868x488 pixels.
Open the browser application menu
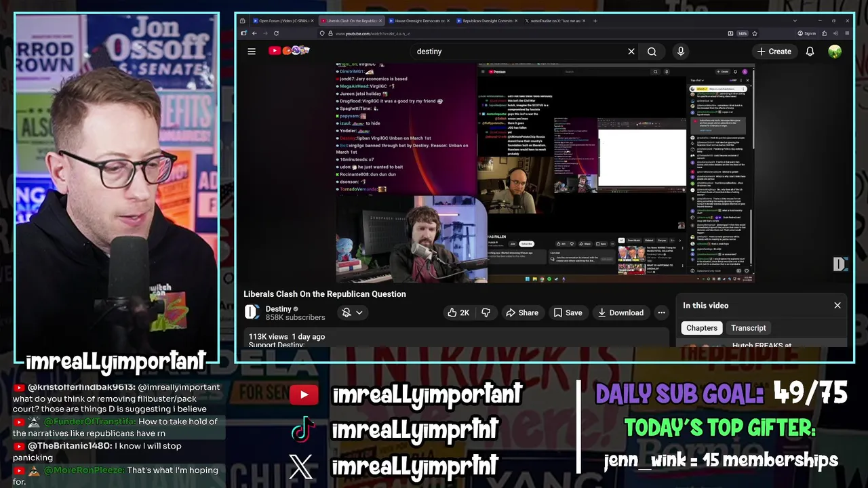coord(848,33)
